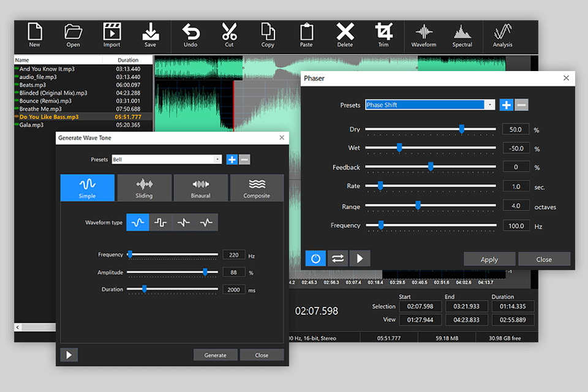This screenshot has height=392, width=588.
Task: Select the square waveform type
Action: 160,223
